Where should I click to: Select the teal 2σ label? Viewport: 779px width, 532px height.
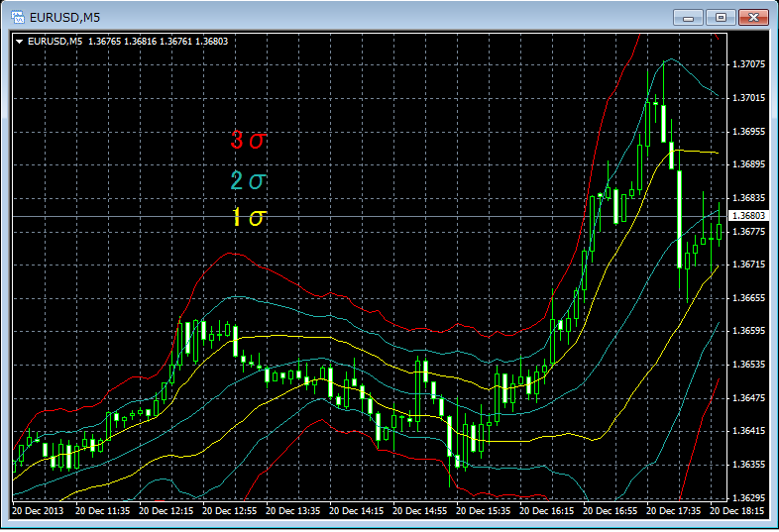point(248,180)
